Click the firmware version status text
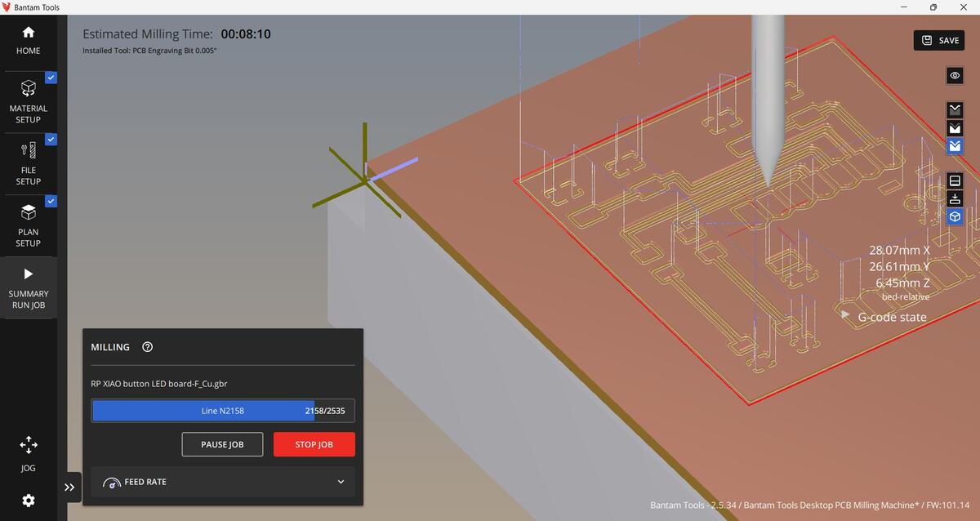The height and width of the screenshot is (521, 980). pos(810,505)
